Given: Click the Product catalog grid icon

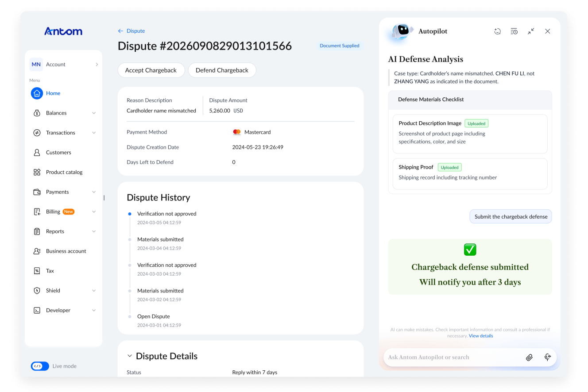Looking at the screenshot, I should (x=37, y=172).
